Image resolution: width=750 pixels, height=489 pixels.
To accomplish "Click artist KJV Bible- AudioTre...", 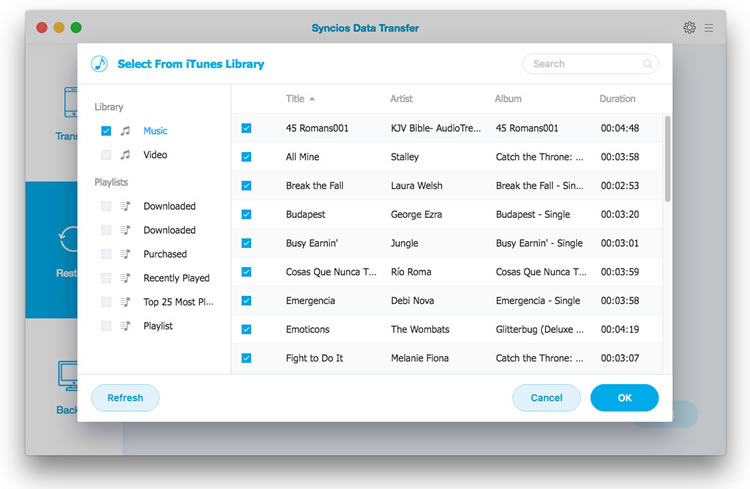I will coord(436,128).
